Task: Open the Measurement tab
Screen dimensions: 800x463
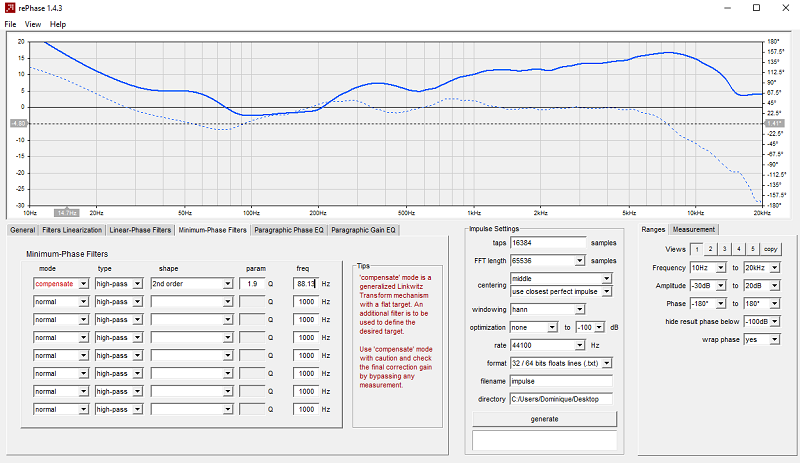Action: click(693, 230)
